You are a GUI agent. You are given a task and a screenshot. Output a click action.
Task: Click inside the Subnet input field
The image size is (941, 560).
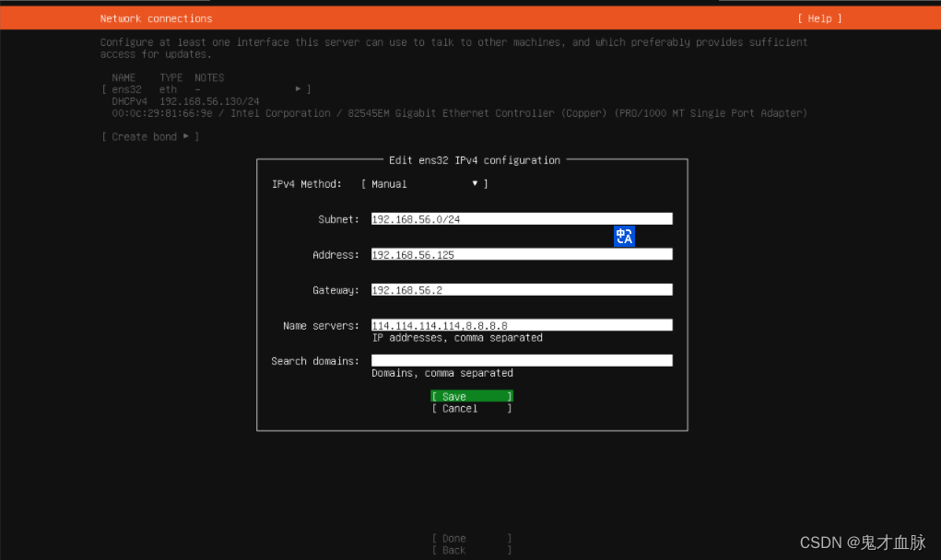click(521, 218)
